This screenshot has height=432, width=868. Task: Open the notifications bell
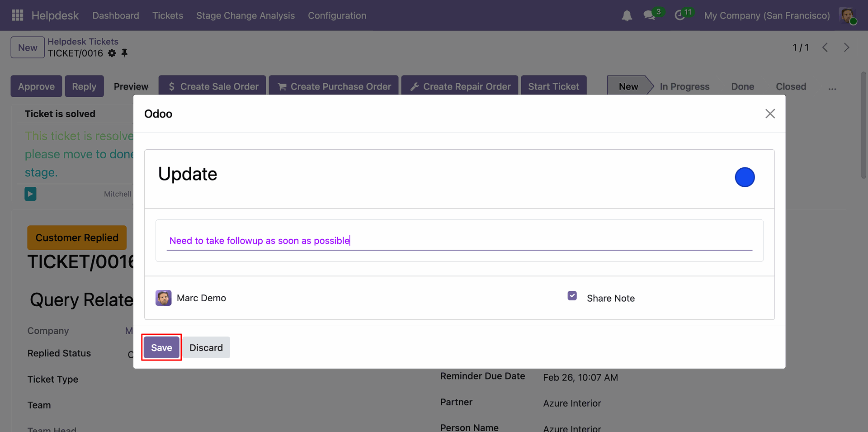(627, 16)
